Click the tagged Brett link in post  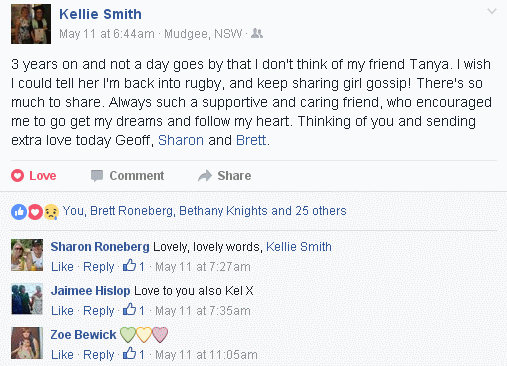tap(251, 140)
